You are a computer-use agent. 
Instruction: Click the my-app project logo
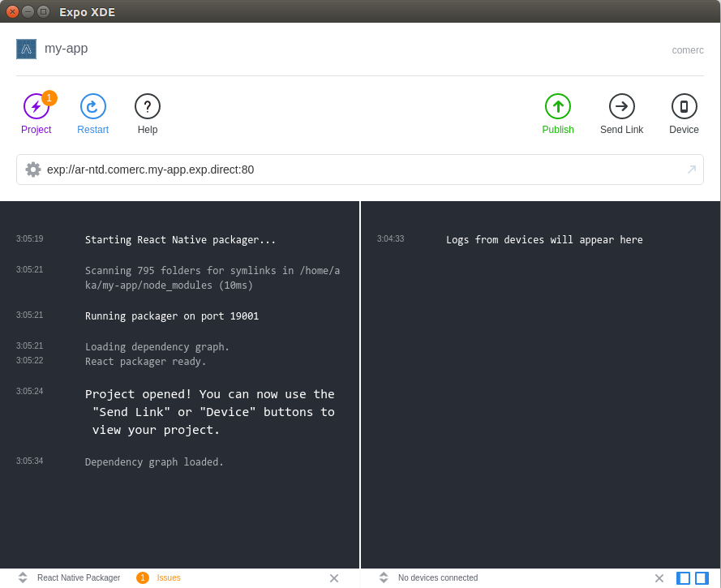coord(26,49)
